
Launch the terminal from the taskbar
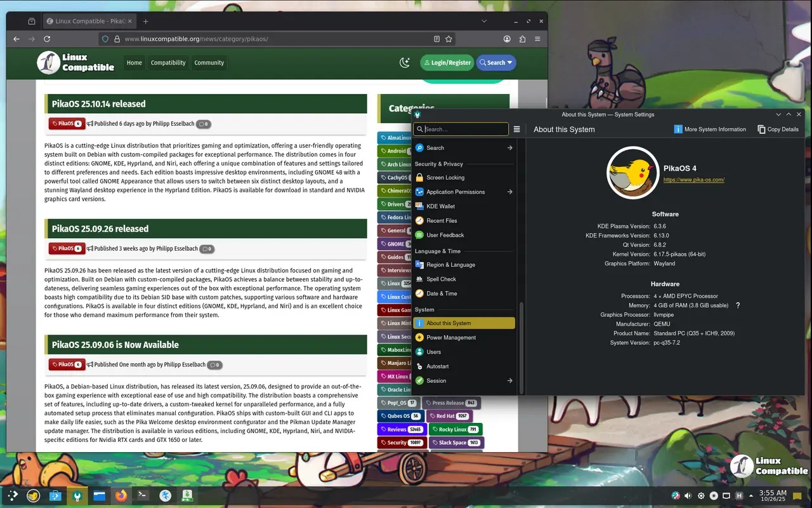point(143,495)
